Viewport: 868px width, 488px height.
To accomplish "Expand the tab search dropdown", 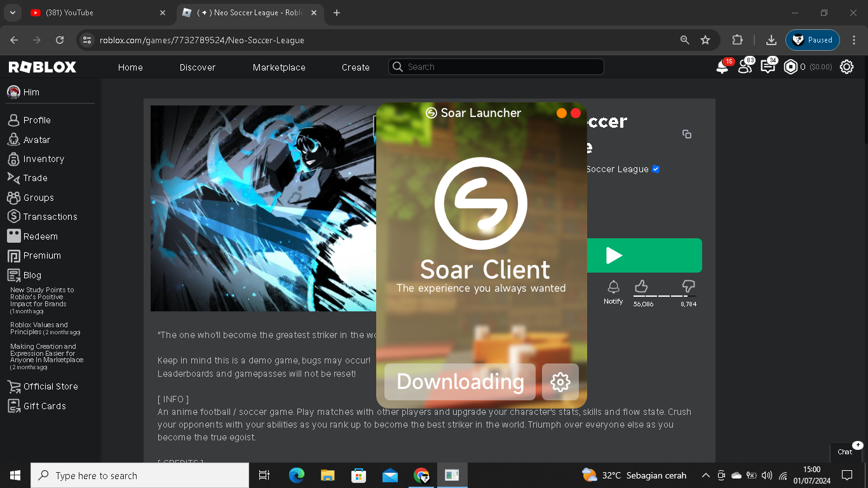I will [x=12, y=13].
